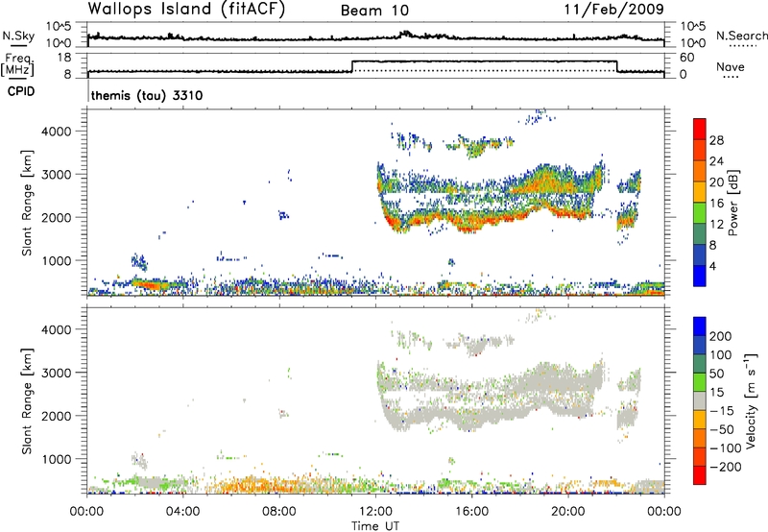Click the '-50' value on Velocity colorbar
Viewport: 768px width, 532px height.
tap(722, 429)
